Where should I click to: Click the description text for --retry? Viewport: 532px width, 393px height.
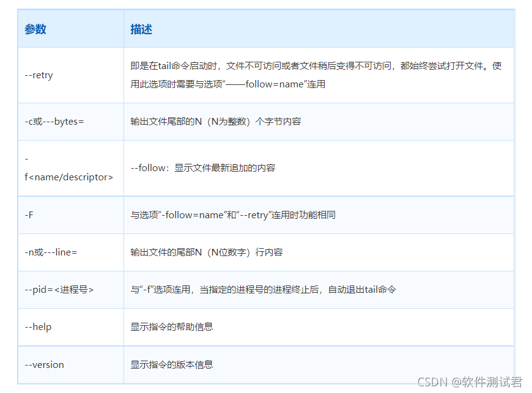point(316,75)
